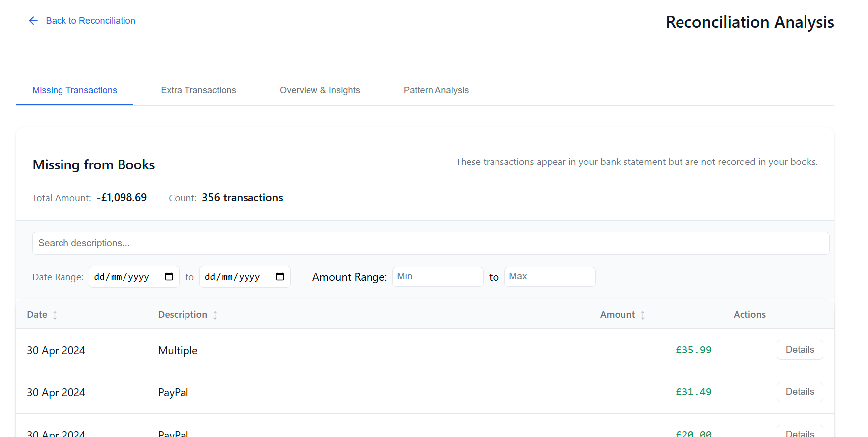Sort by Date column arrows
Viewport: 868px width, 437px height.
[55, 315]
